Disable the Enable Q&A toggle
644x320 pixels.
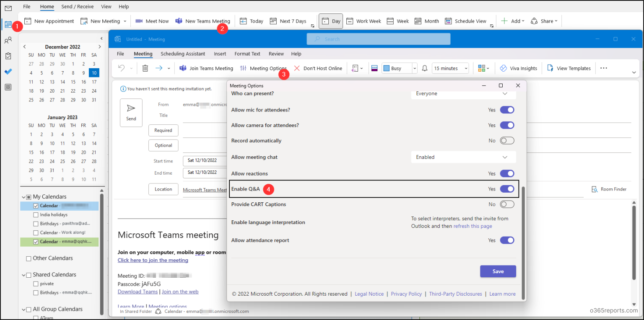(x=507, y=189)
